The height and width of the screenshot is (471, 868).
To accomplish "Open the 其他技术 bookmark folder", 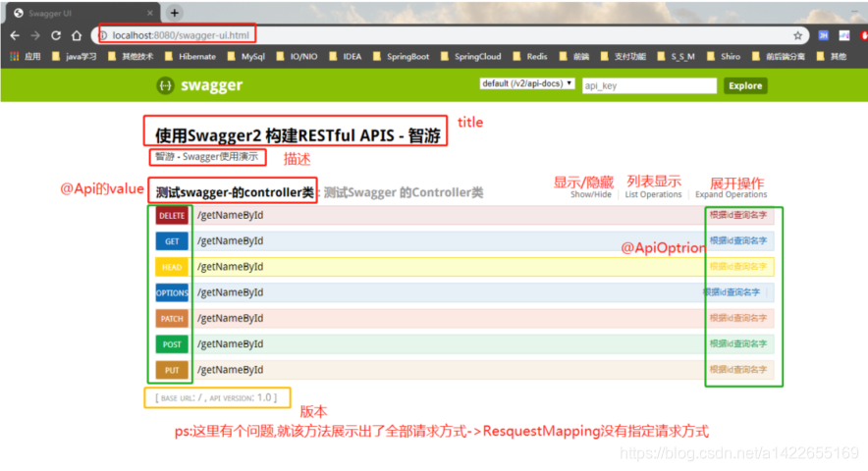I will (x=131, y=57).
